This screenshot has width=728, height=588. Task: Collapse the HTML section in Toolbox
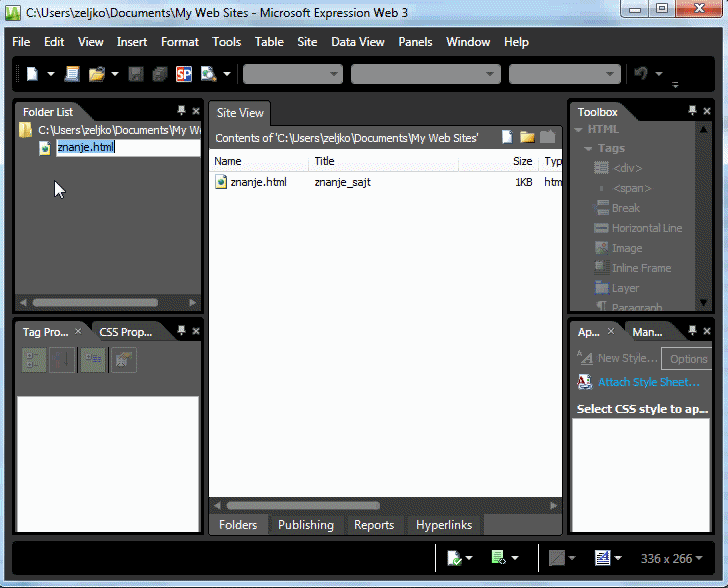click(x=579, y=129)
